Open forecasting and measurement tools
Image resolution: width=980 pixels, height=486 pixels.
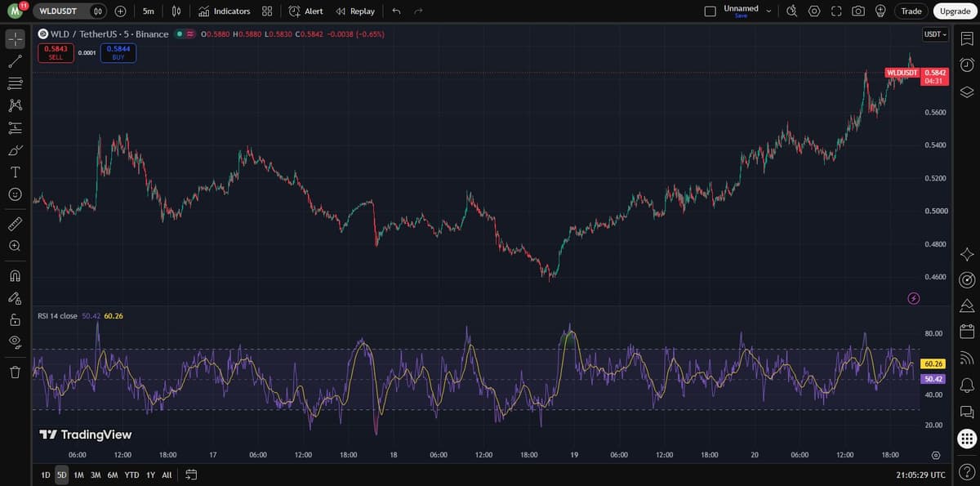15,127
